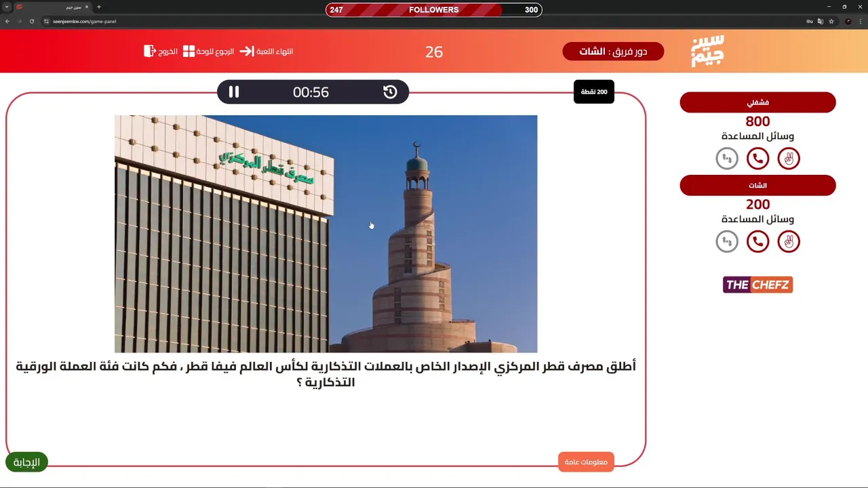Image resolution: width=868 pixels, height=488 pixels.
Task: Use the greyed swap lifeline for team الشات
Action: pos(727,241)
